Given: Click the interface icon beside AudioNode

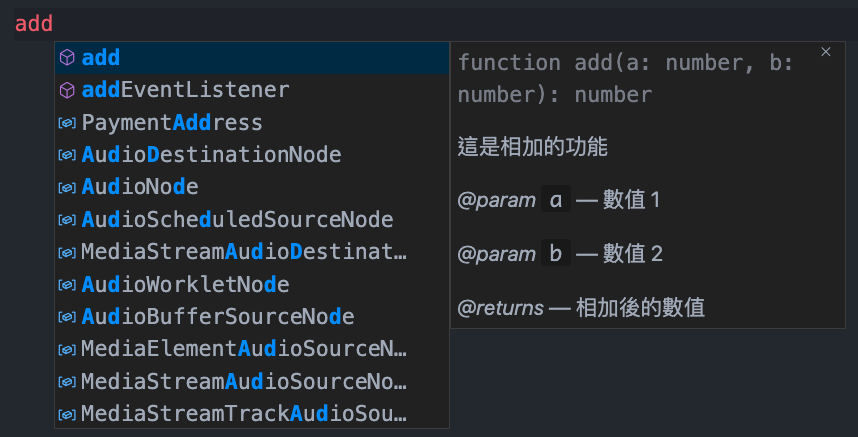Looking at the screenshot, I should click(x=67, y=187).
